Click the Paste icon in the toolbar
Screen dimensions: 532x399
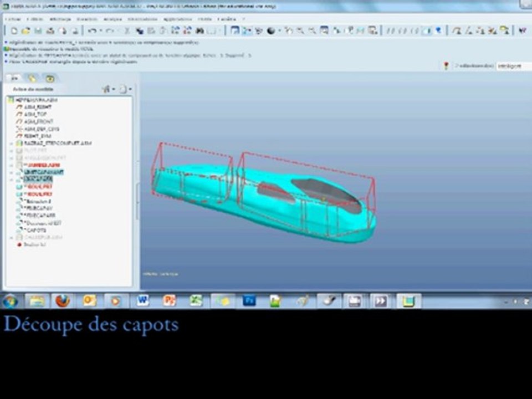[151, 31]
